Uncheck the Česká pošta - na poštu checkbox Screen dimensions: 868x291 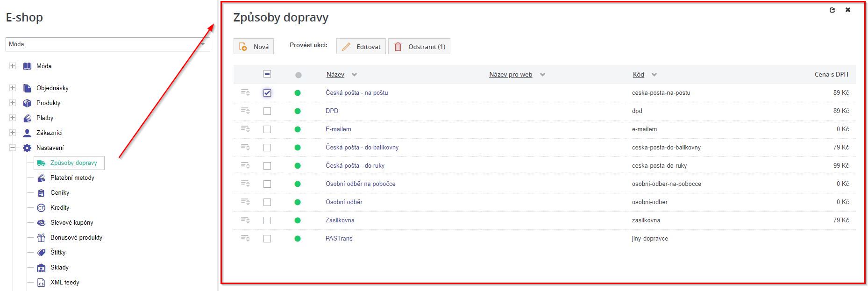267,93
